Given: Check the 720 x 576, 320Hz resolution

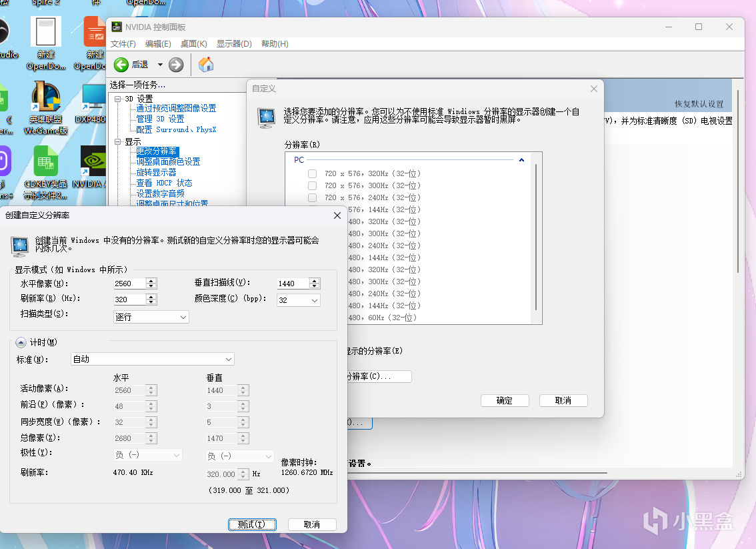Looking at the screenshot, I should (x=313, y=173).
